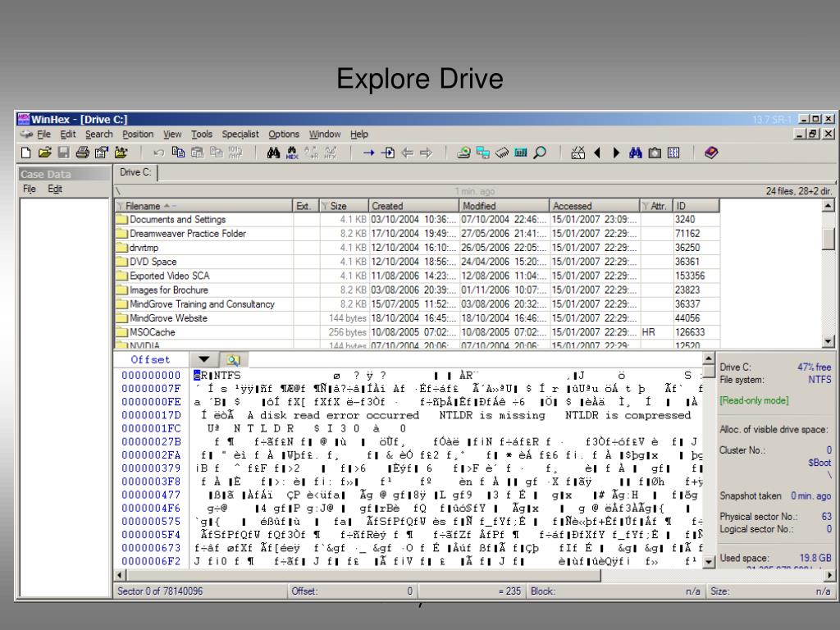Click the blue binoculars Simultaneous Search icon
840x630 pixels.
point(636,153)
